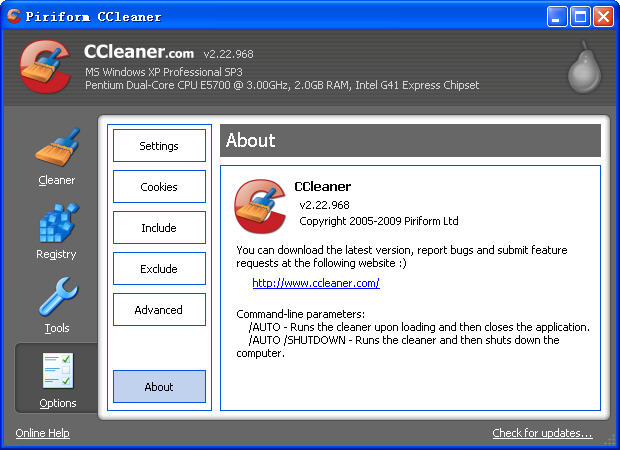Click the title bar application icon

(x=13, y=16)
